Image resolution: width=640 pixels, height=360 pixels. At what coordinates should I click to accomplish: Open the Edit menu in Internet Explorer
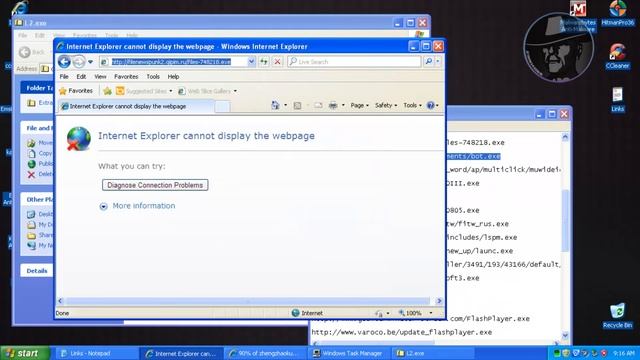pyautogui.click(x=81, y=77)
